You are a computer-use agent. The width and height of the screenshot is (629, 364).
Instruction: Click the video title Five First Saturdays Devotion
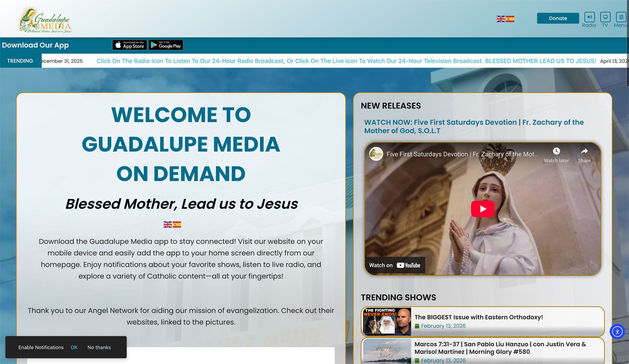pyautogui.click(x=462, y=154)
